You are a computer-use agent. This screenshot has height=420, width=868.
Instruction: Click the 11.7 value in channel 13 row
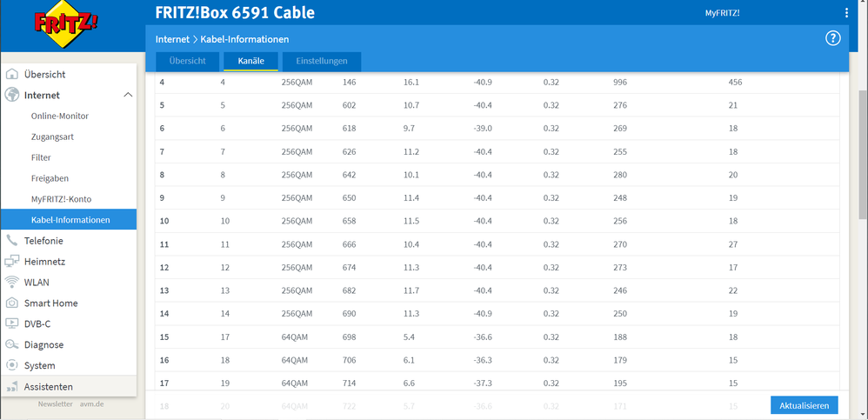pos(411,290)
